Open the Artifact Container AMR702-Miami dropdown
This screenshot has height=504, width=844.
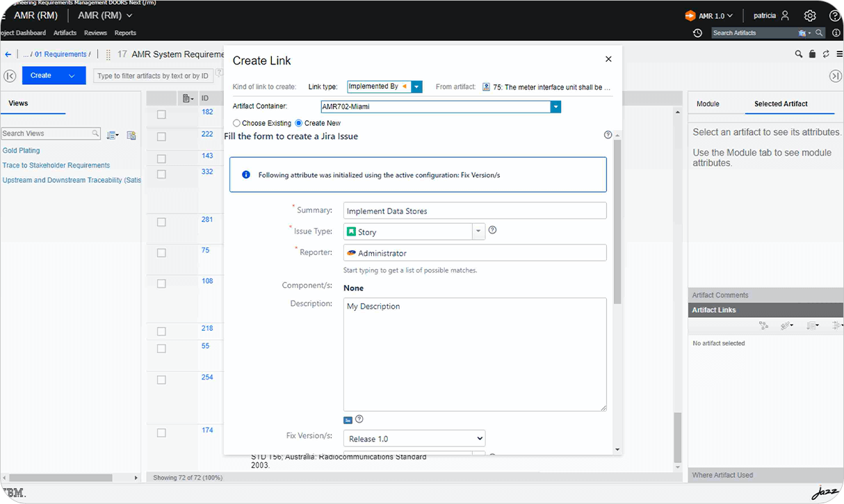[555, 107]
